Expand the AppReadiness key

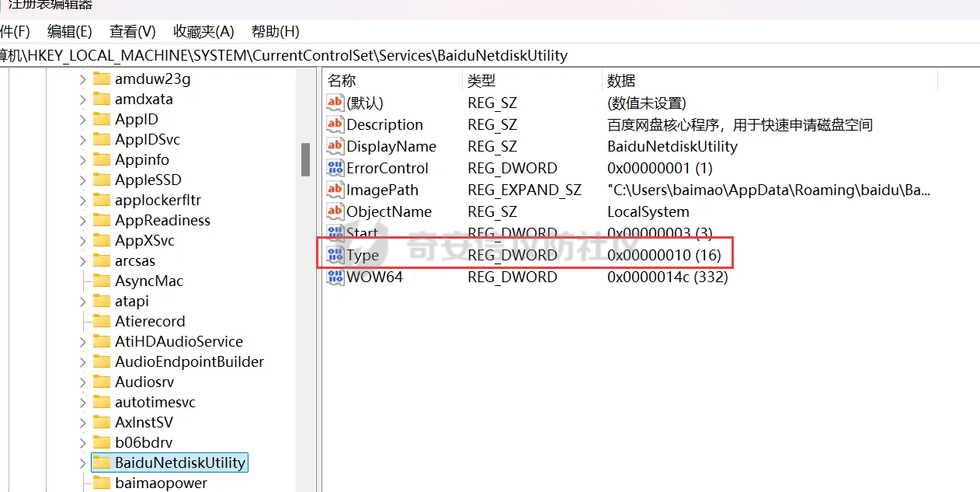(82, 220)
